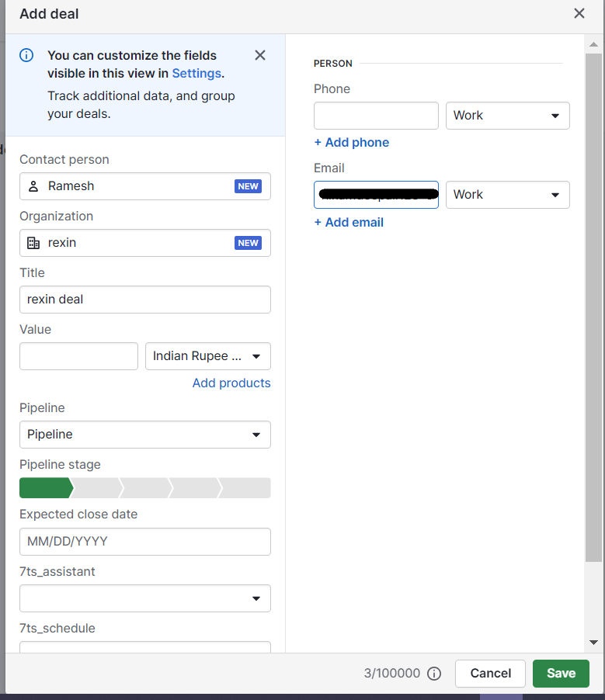The image size is (605, 700).
Task: Open the Phone type Work dropdown
Action: (x=507, y=116)
